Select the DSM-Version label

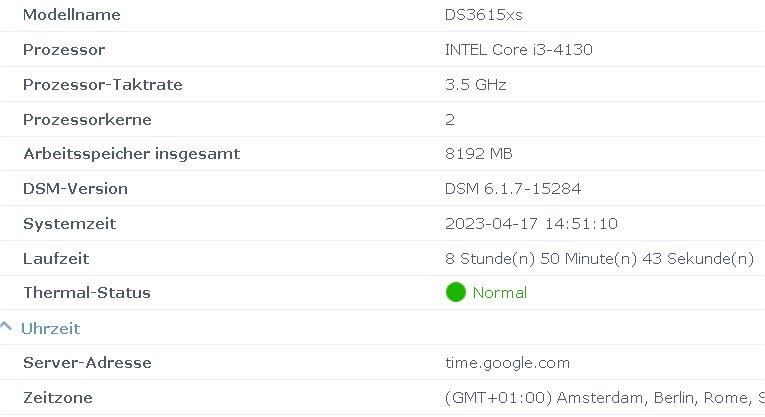[x=76, y=189]
